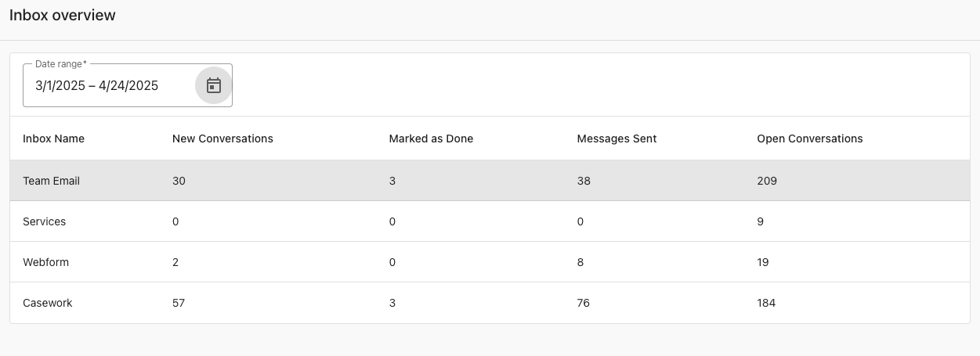The height and width of the screenshot is (356, 980).
Task: Click Casework's 57 new conversations value
Action: click(x=179, y=303)
